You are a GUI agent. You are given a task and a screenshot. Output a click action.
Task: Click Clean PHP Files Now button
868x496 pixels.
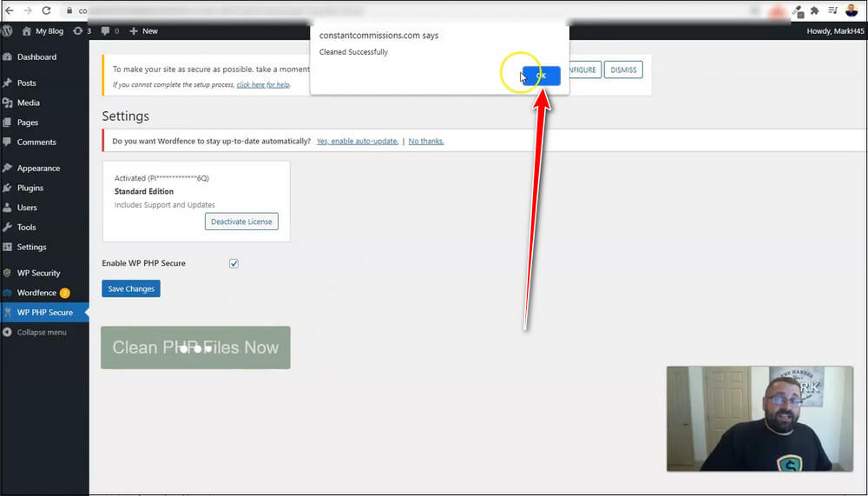point(195,347)
